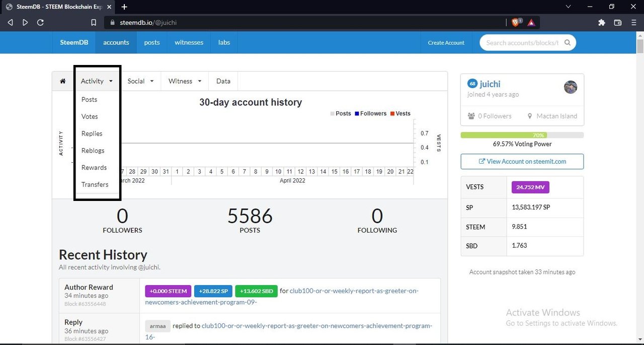Click the Mactan Island location text

click(x=557, y=116)
